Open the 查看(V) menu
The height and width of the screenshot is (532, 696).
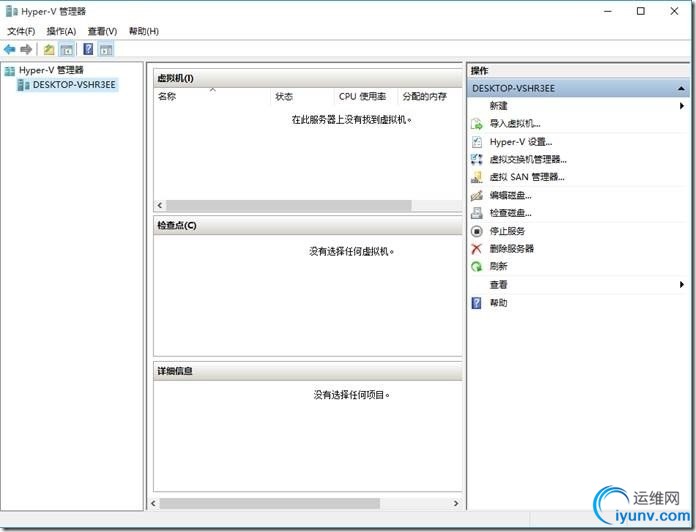tap(103, 31)
